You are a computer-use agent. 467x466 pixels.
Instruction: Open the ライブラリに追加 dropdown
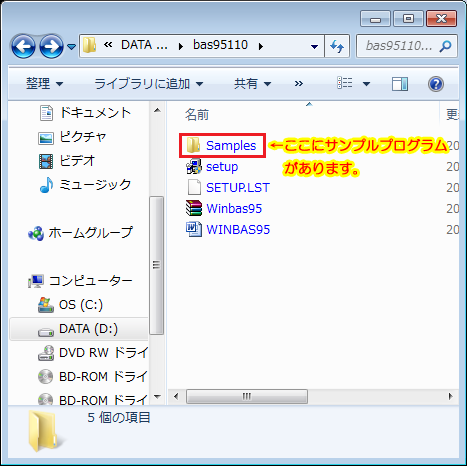(149, 83)
